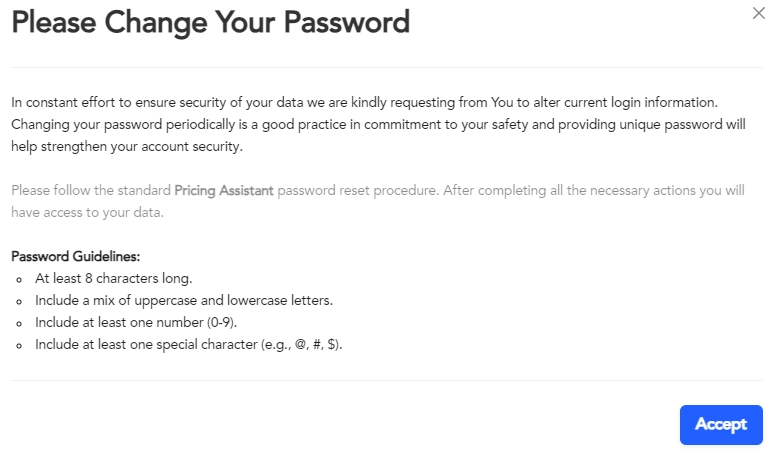Click the gray "Please follow the standard" text

92,189
